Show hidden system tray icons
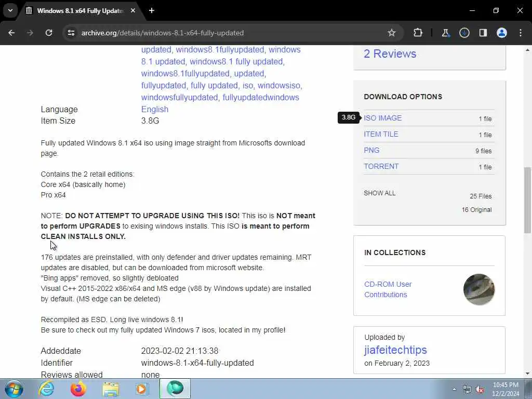The width and height of the screenshot is (532, 399). click(x=454, y=389)
